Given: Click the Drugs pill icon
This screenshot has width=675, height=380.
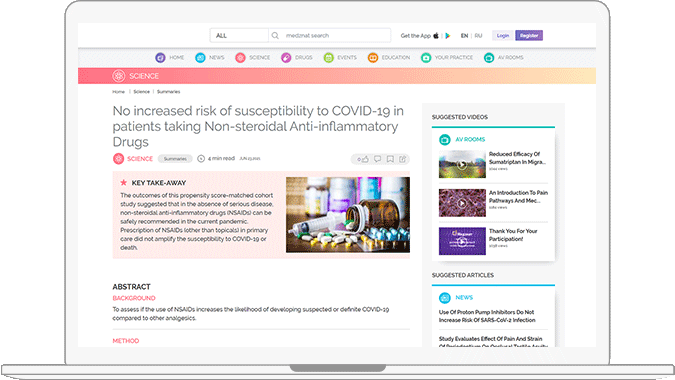Looking at the screenshot, I should (286, 57).
